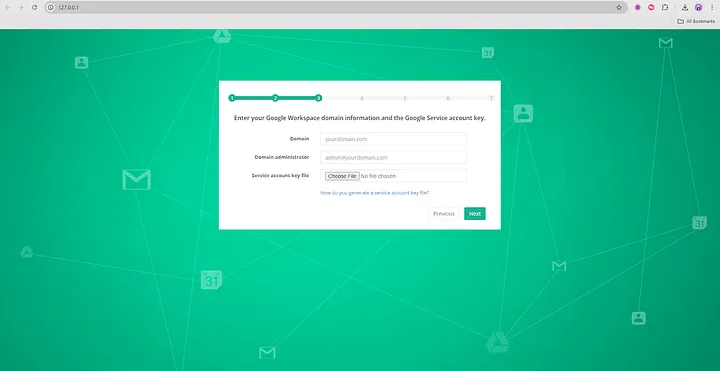This screenshot has height=371, width=720.
Task: Open the Extensions puzzle-piece menu
Action: click(x=665, y=7)
